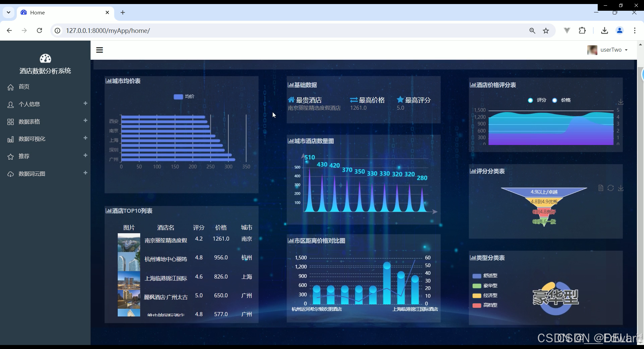
Task: Expand the 个人信息 sidebar section
Action: tap(86, 103)
